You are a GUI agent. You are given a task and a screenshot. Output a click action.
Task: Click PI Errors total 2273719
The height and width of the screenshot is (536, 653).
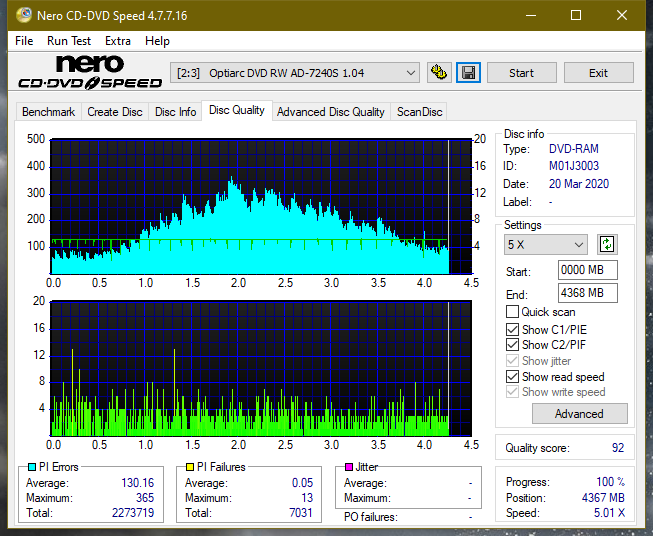133,513
